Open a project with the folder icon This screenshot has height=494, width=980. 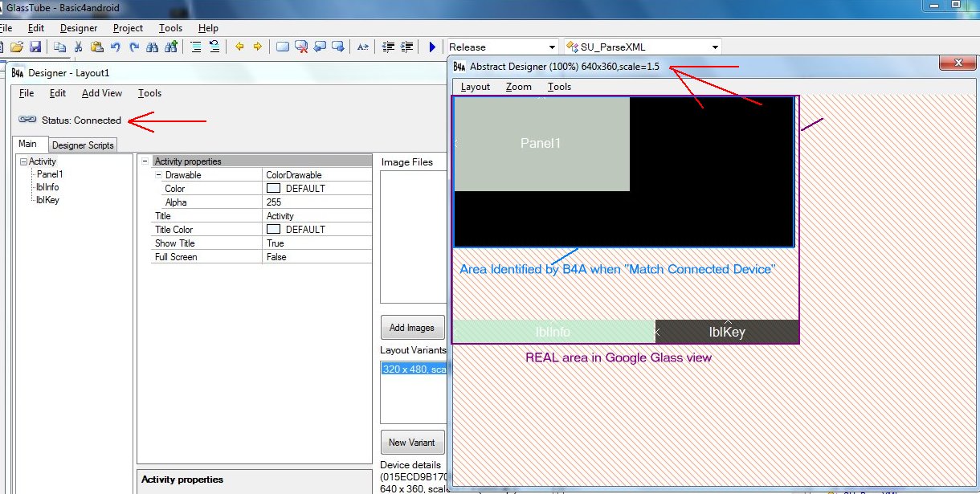click(x=16, y=47)
